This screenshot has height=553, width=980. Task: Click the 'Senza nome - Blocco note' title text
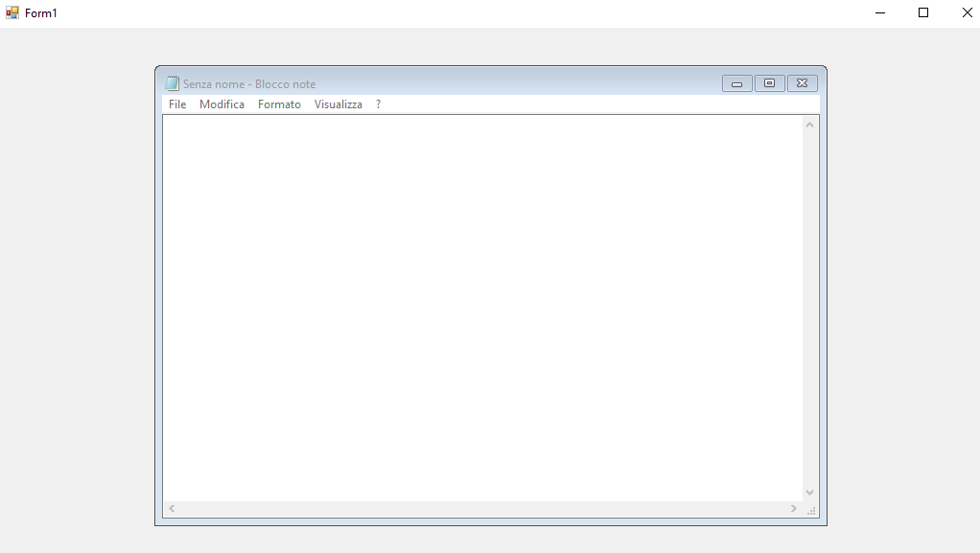(x=249, y=84)
